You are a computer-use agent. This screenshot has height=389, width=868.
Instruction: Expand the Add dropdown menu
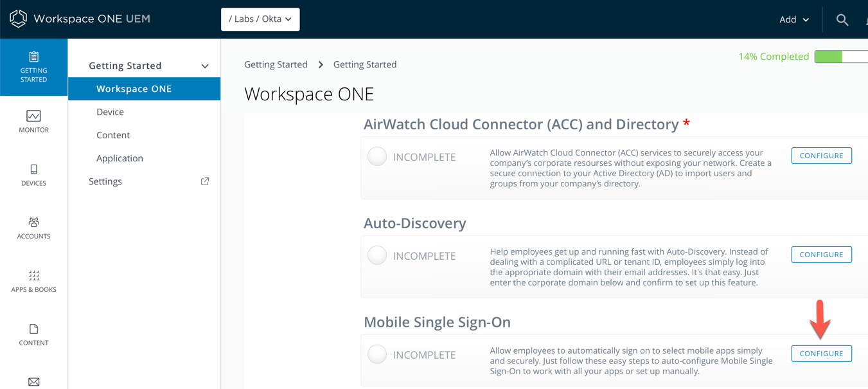[793, 20]
